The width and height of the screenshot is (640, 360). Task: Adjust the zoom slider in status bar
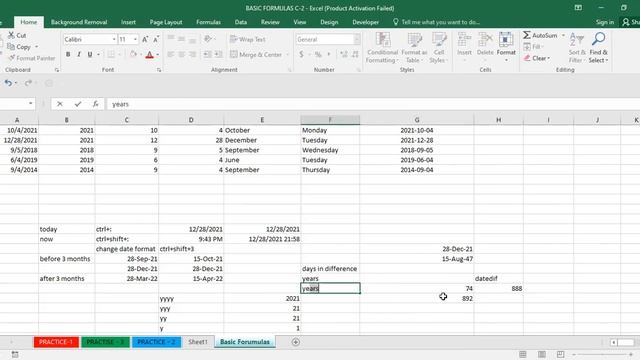603,355
